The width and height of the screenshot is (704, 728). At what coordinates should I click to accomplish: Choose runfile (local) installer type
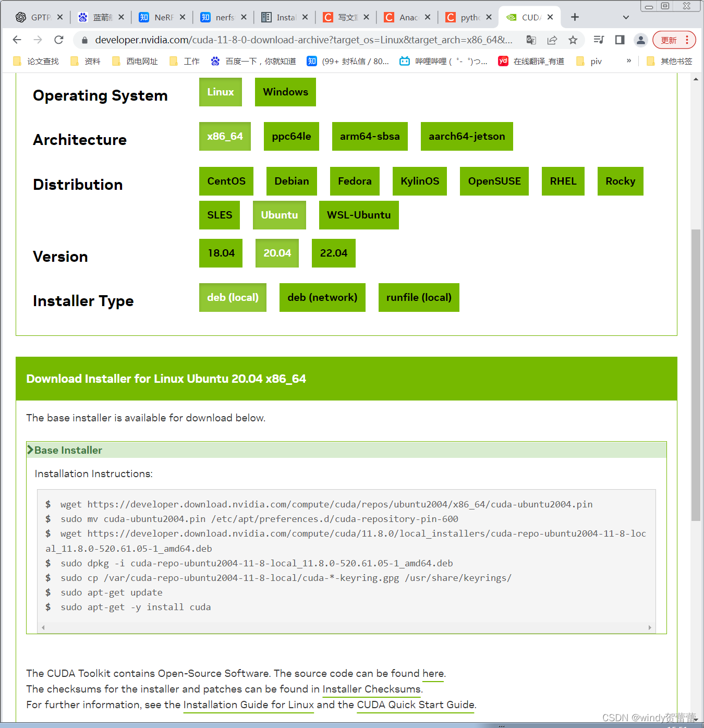pos(418,297)
